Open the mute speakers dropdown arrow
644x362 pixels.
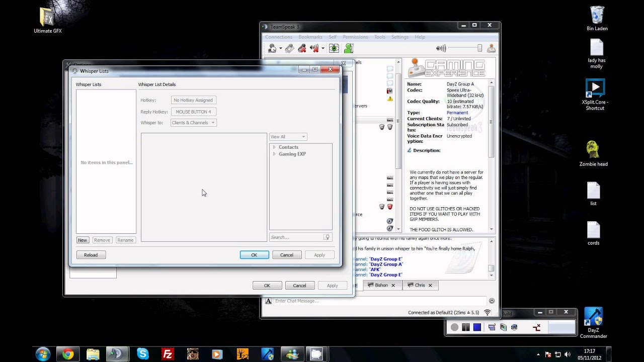tap(323, 49)
